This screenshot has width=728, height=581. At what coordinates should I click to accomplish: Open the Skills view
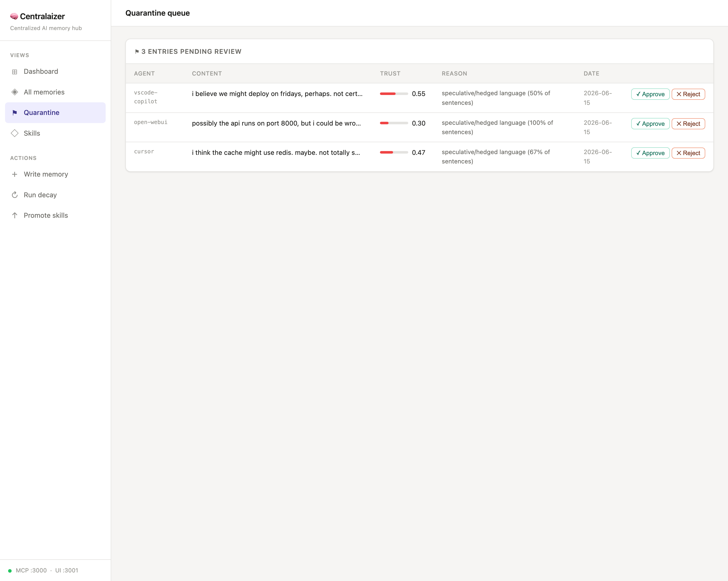point(55,133)
